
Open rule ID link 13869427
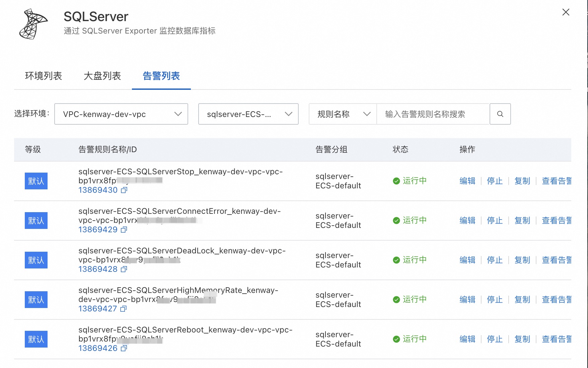(98, 309)
